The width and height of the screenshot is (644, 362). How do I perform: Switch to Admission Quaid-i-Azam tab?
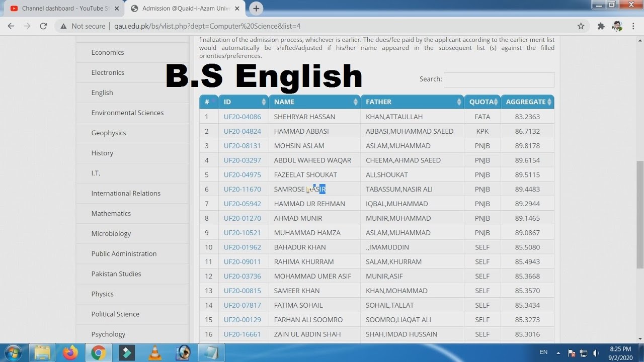(186, 9)
